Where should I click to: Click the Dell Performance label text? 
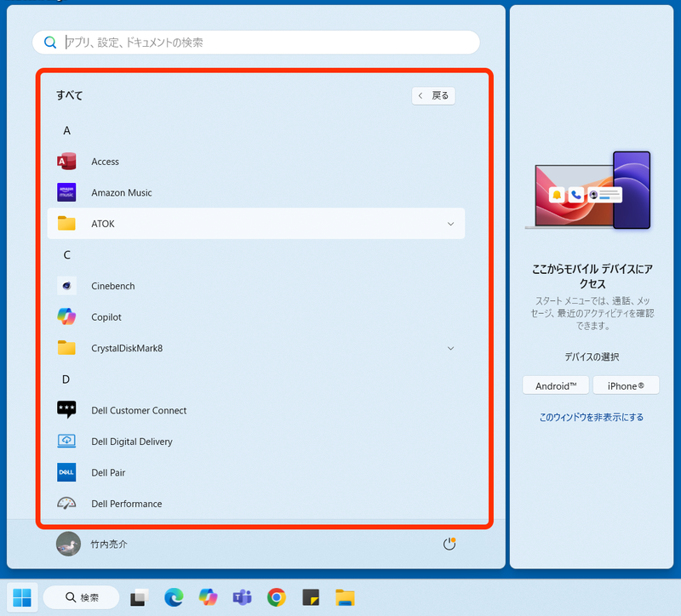coord(127,504)
